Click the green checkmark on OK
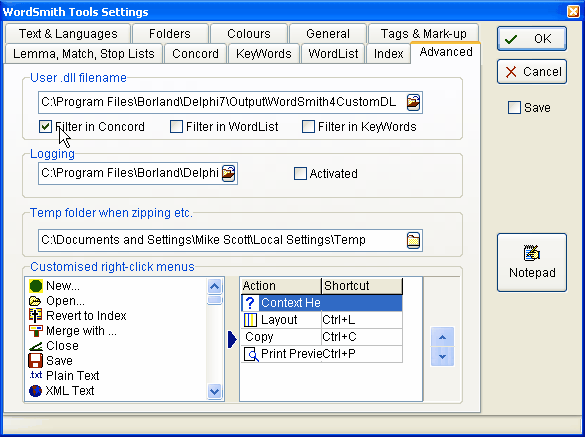Viewport: 585px width, 437px height. point(511,39)
